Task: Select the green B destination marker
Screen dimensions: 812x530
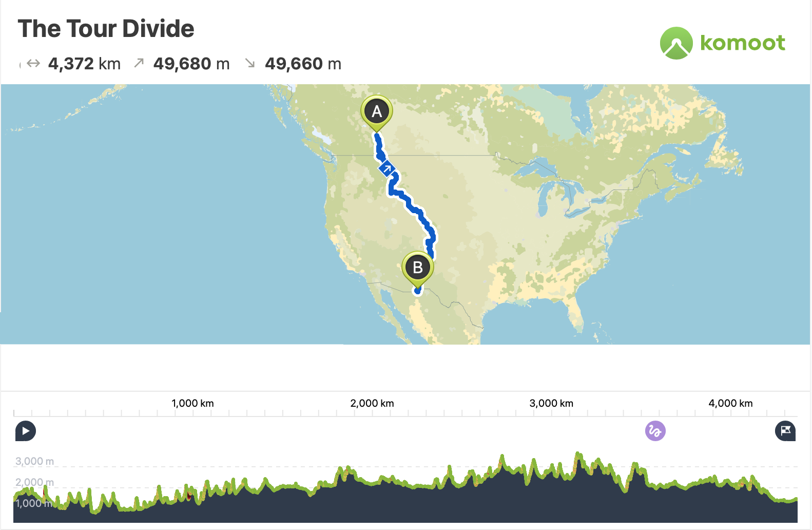Action: pos(417,268)
